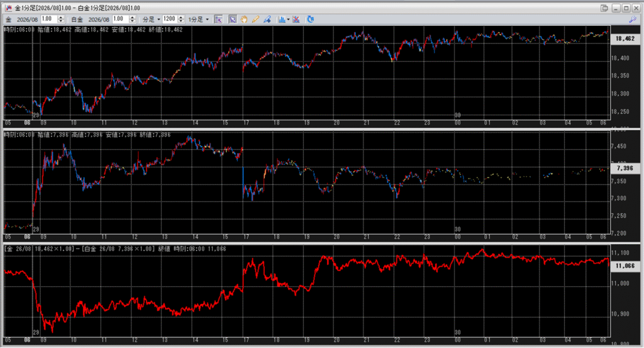Click the 11,066 spread value label
The height and width of the screenshot is (348, 644).
point(625,267)
